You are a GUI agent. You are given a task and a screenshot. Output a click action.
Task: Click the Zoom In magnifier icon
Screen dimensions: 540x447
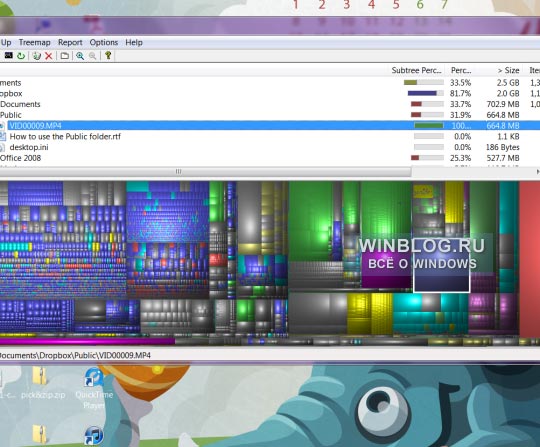[x=80, y=55]
